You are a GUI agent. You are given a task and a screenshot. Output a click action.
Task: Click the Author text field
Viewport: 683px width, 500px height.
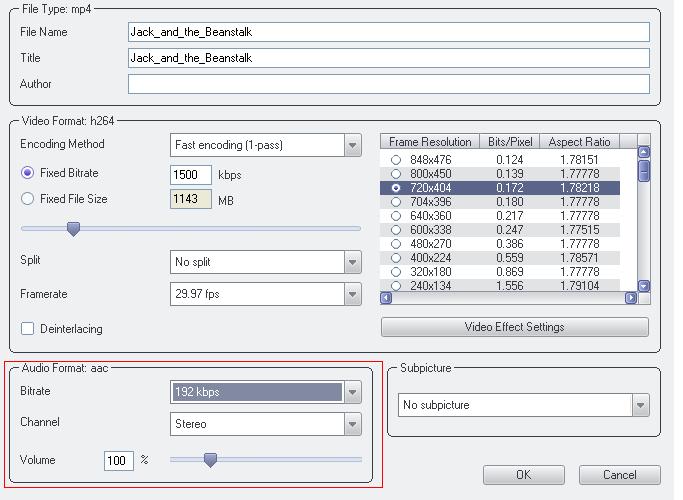(388, 84)
